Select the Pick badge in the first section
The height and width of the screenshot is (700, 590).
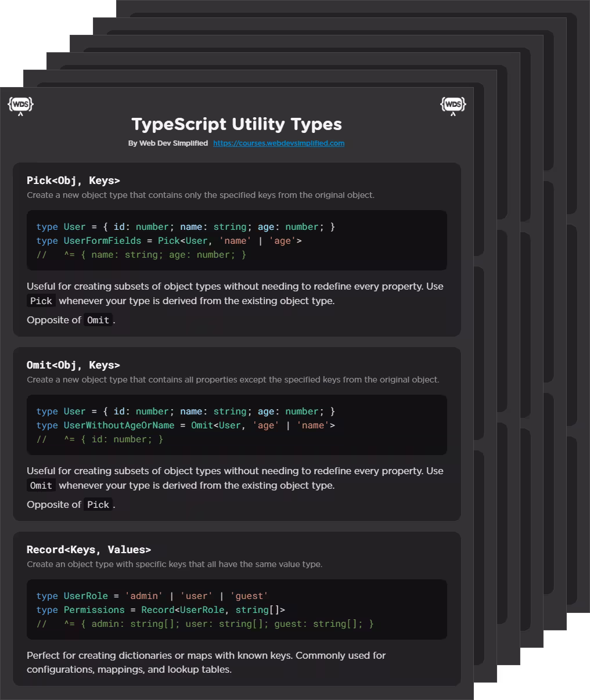41,301
